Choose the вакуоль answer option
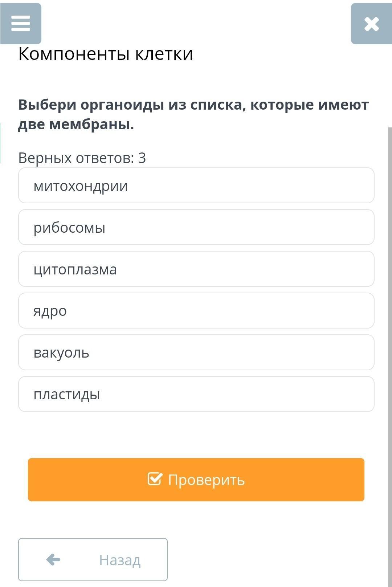Screen dimensions: 392x587 point(196,352)
